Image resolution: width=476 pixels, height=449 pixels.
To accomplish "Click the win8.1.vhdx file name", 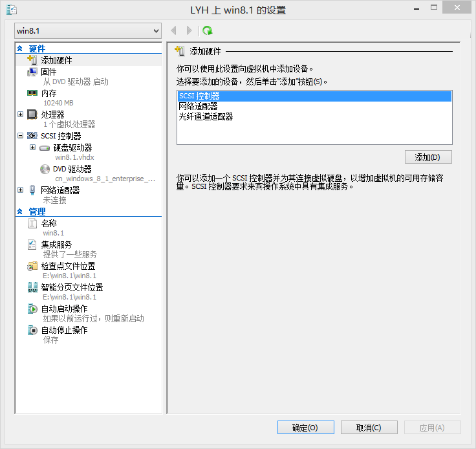I will (x=74, y=157).
